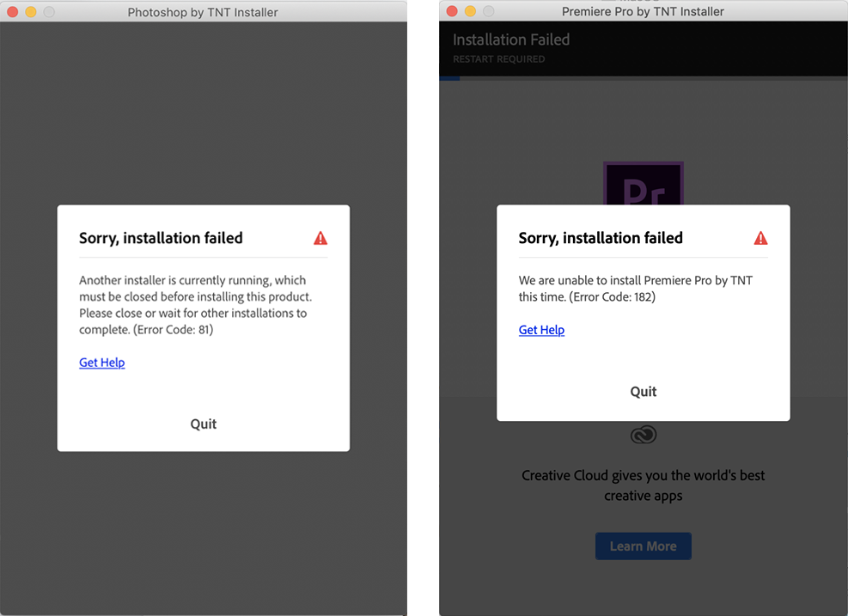Click the warning triangle in the Premiere Pro dialog
This screenshot has height=616, width=848.
tap(760, 238)
